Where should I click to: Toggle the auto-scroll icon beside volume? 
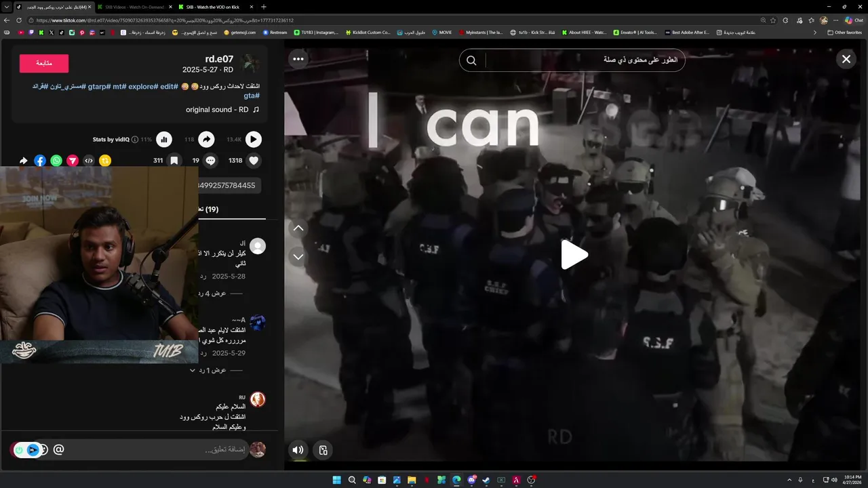(x=323, y=450)
